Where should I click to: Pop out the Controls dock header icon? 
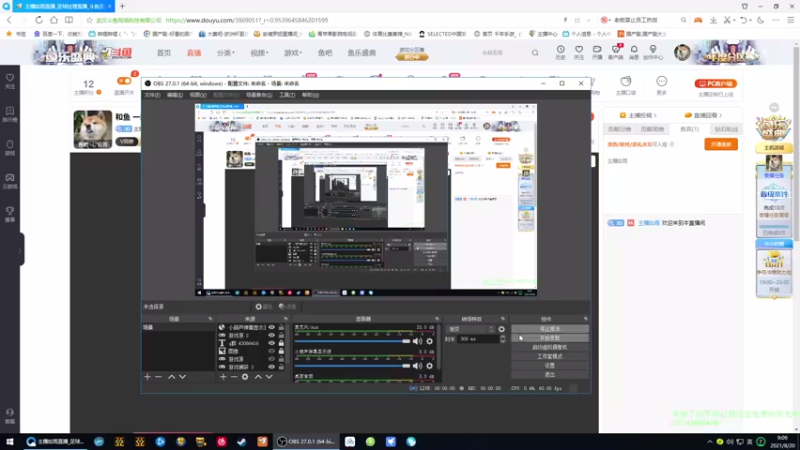point(586,319)
